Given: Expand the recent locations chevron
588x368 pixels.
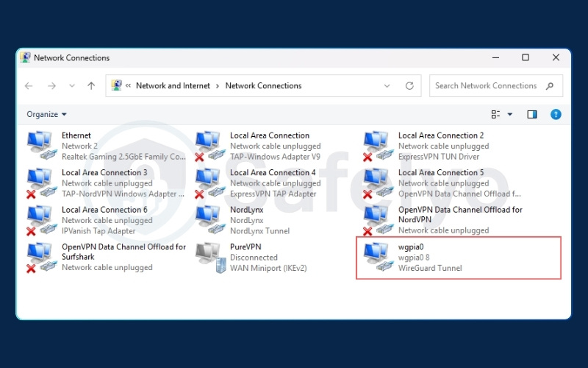Looking at the screenshot, I should tap(72, 85).
